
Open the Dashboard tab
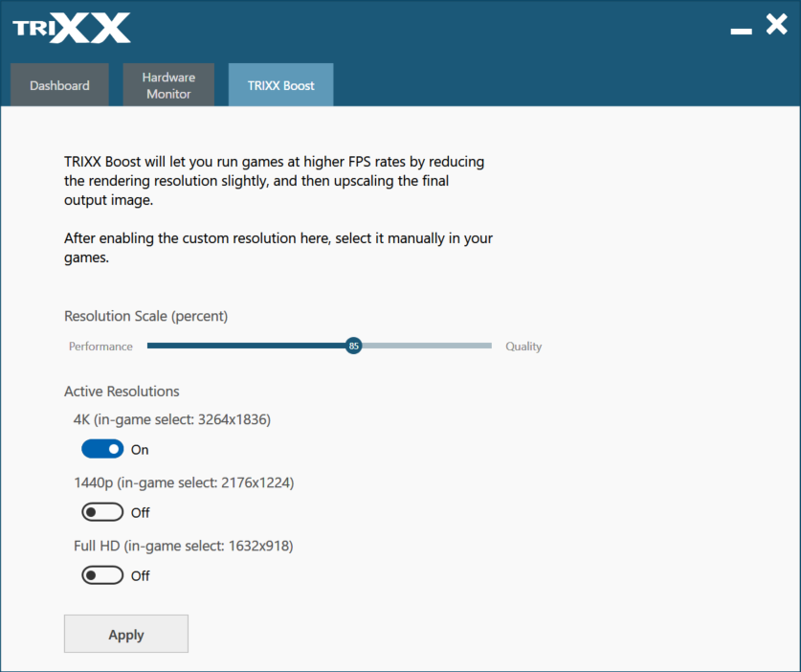[x=59, y=85]
